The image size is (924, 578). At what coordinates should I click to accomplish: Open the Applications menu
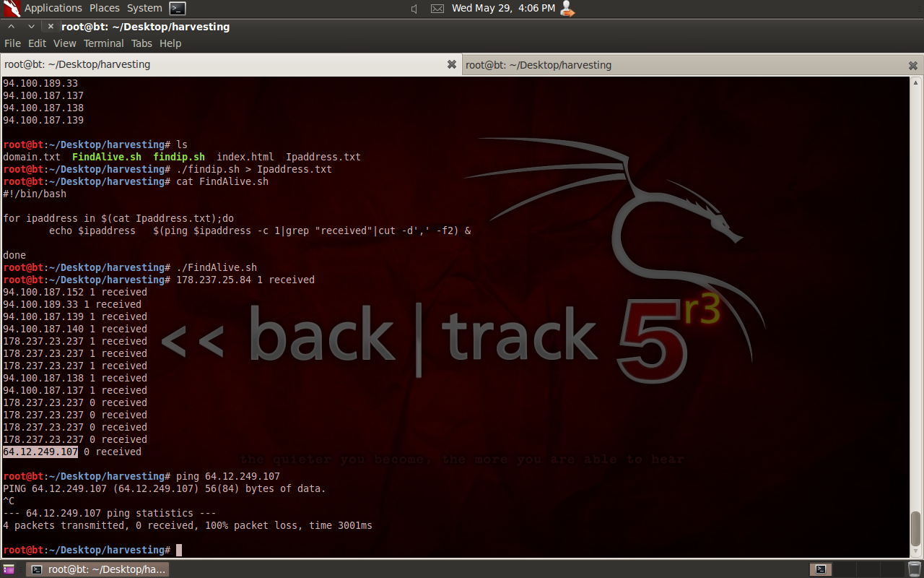53,8
